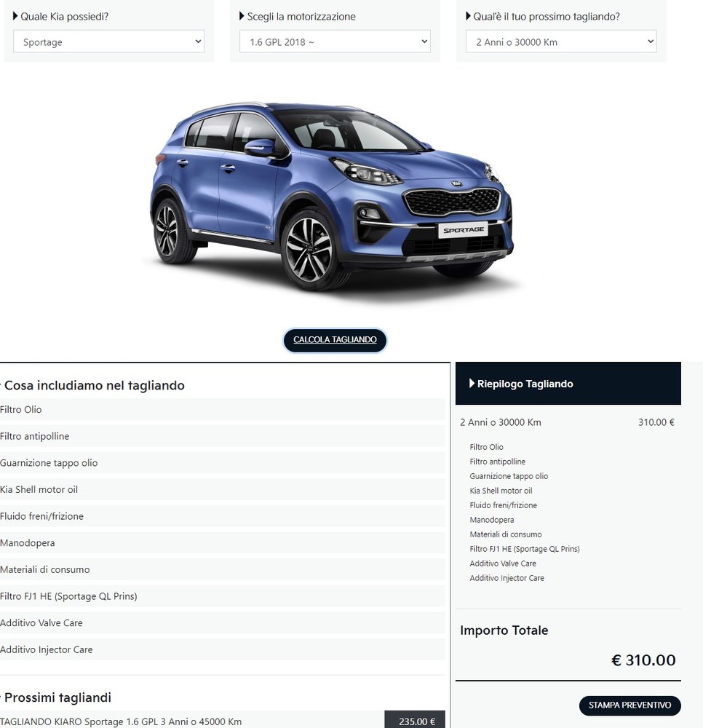Open the prossimo tagliando dropdown
The width and height of the screenshot is (703, 728).
pos(561,41)
